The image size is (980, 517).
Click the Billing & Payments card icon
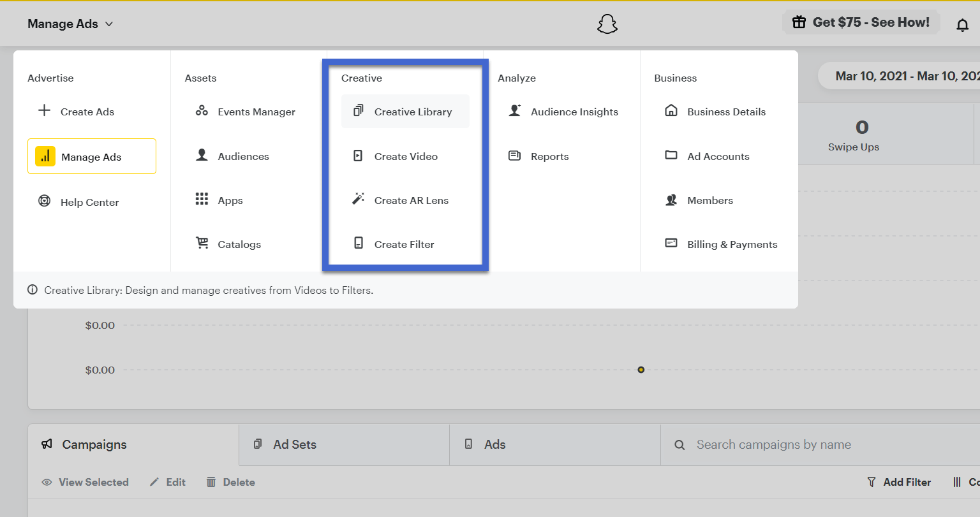[x=671, y=243]
